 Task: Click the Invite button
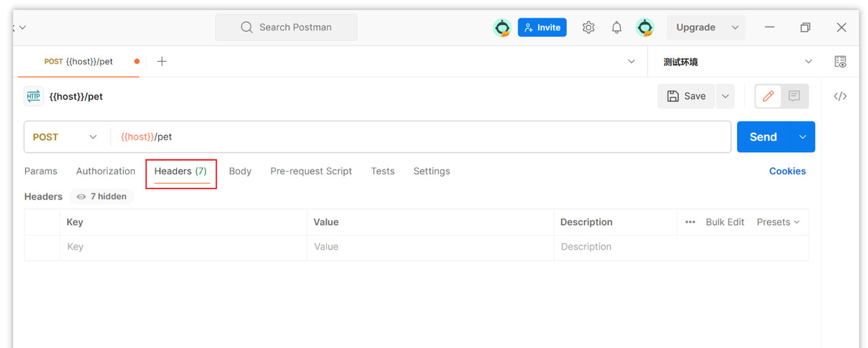click(x=542, y=27)
